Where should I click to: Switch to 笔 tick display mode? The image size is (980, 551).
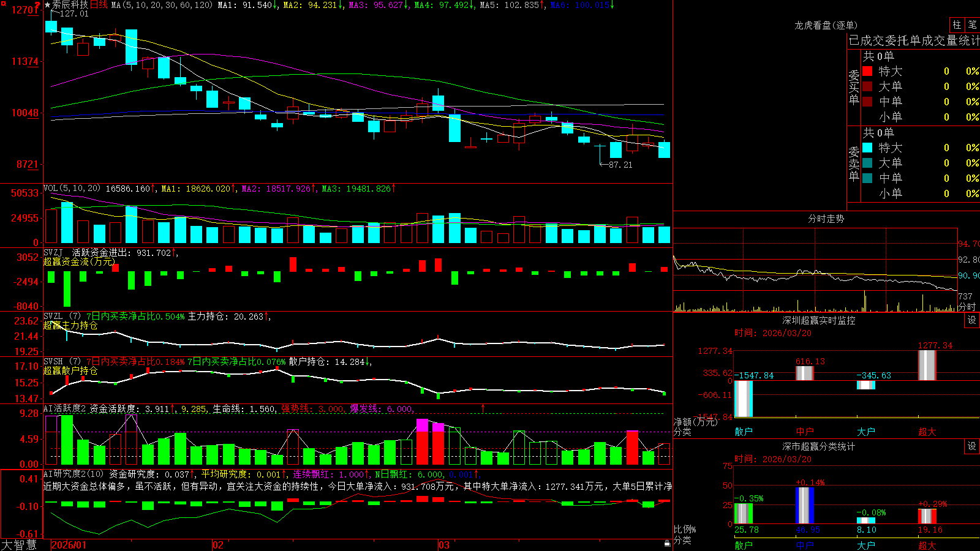[x=973, y=25]
